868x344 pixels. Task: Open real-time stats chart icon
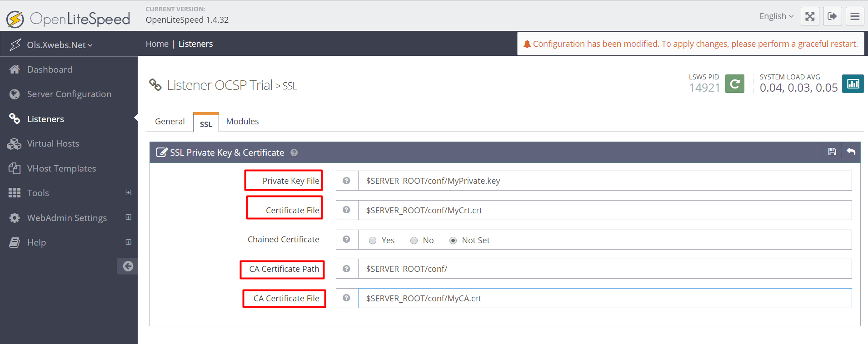(853, 84)
